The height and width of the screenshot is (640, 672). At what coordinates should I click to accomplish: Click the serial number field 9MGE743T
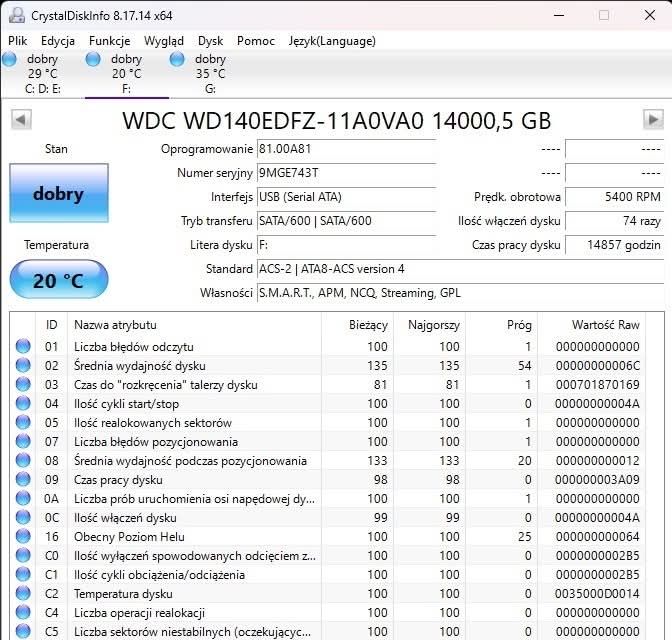[x=346, y=173]
